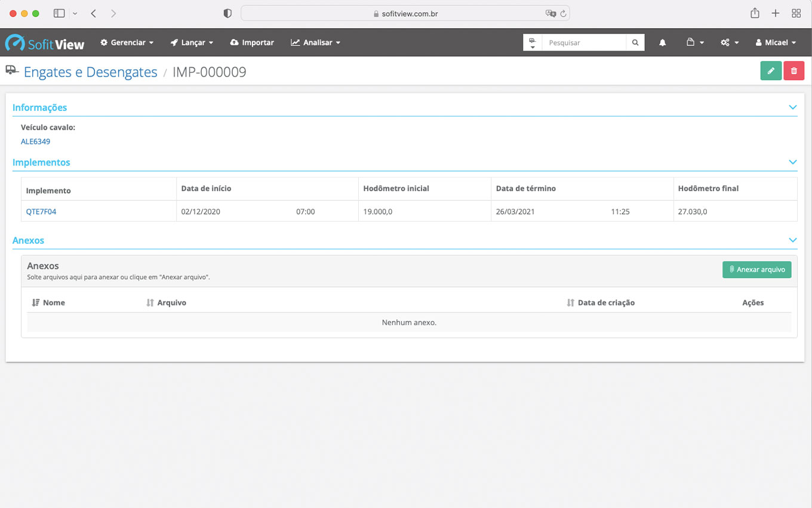Click the red trash delete button

pyautogui.click(x=793, y=71)
